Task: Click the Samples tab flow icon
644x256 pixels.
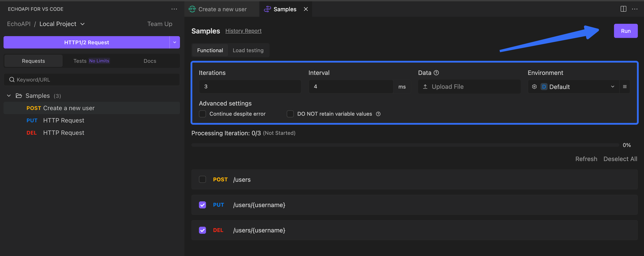Action: 267,9
